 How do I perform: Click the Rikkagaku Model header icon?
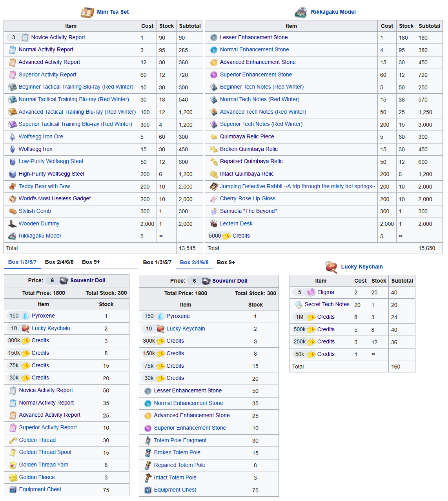coord(301,12)
